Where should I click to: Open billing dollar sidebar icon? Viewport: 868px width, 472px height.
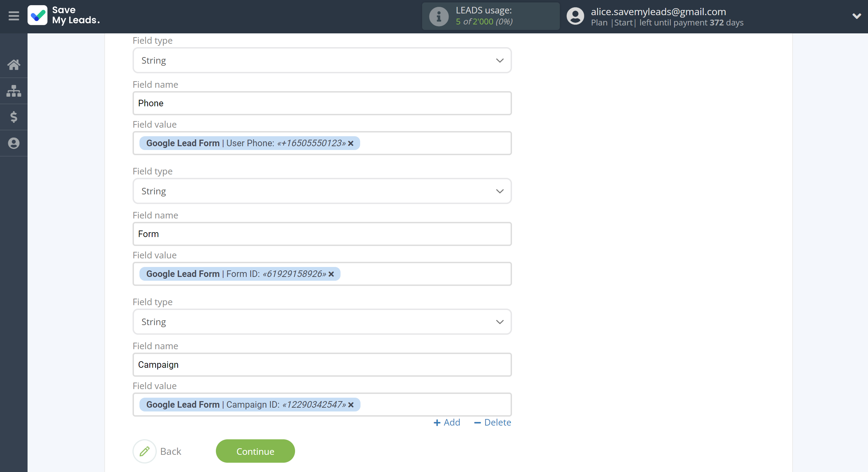point(14,117)
